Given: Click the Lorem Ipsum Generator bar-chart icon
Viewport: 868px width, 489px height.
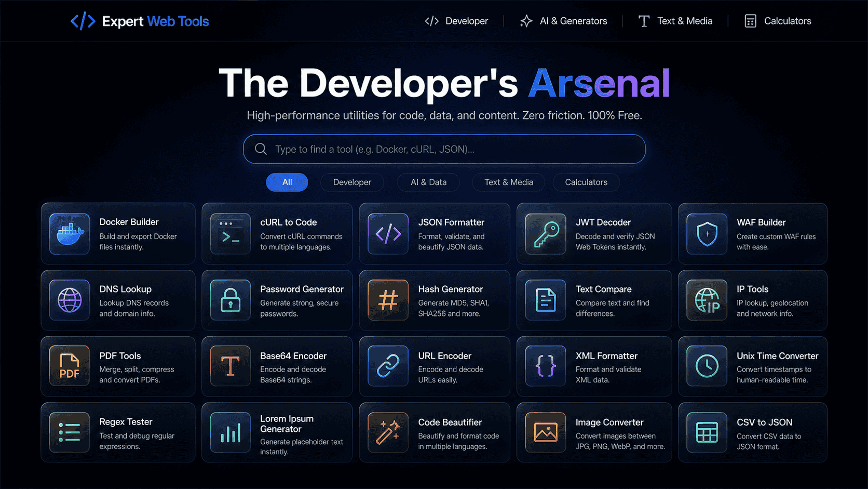Looking at the screenshot, I should click(x=230, y=432).
